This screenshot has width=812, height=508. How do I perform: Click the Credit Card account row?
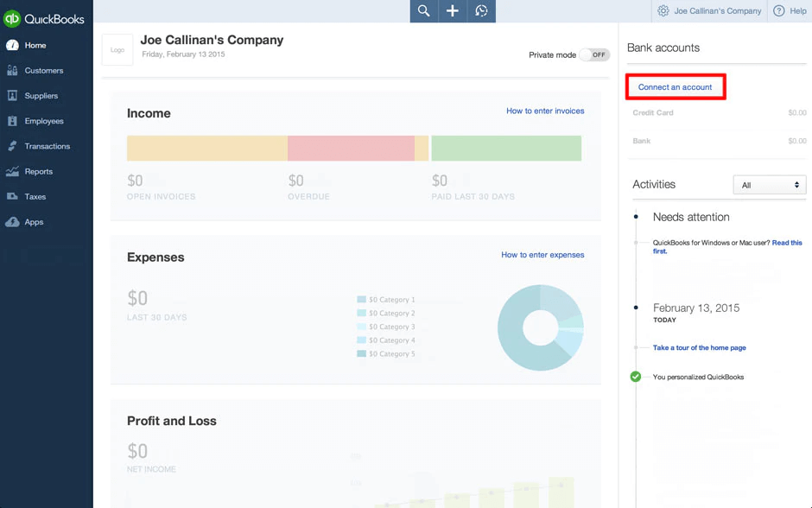click(720, 112)
